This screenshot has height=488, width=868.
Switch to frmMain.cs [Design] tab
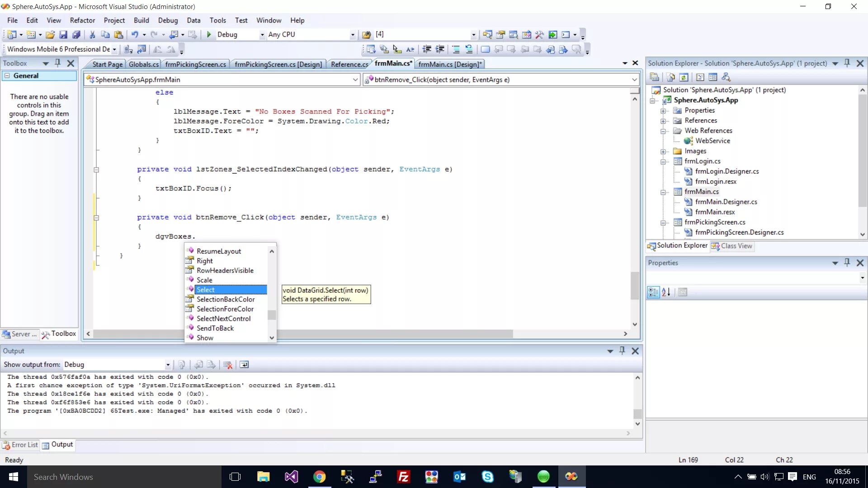click(450, 65)
